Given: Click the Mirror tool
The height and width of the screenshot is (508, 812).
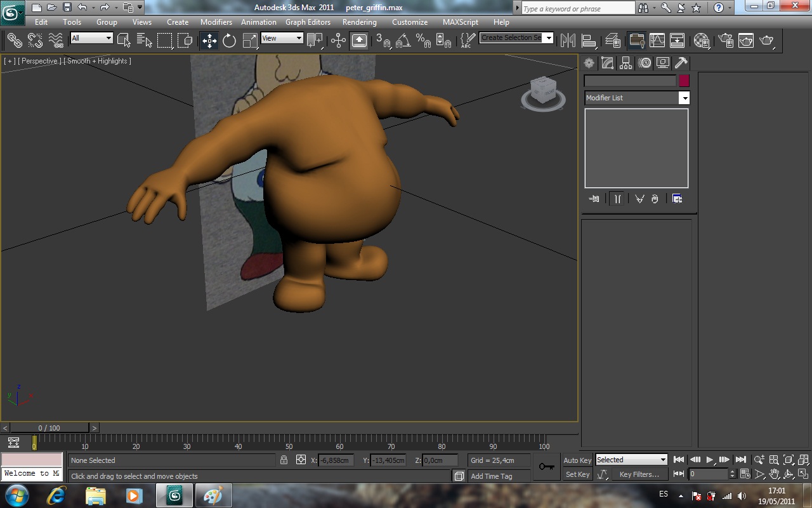Looking at the screenshot, I should [x=568, y=41].
